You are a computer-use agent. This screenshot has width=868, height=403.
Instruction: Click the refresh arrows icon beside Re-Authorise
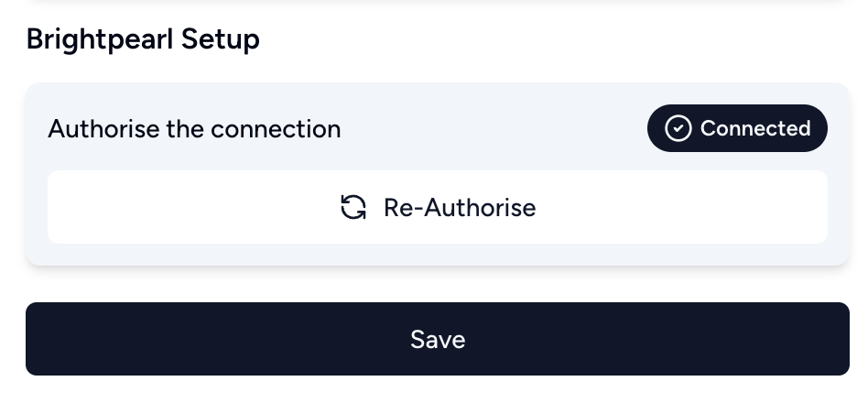pos(353,208)
